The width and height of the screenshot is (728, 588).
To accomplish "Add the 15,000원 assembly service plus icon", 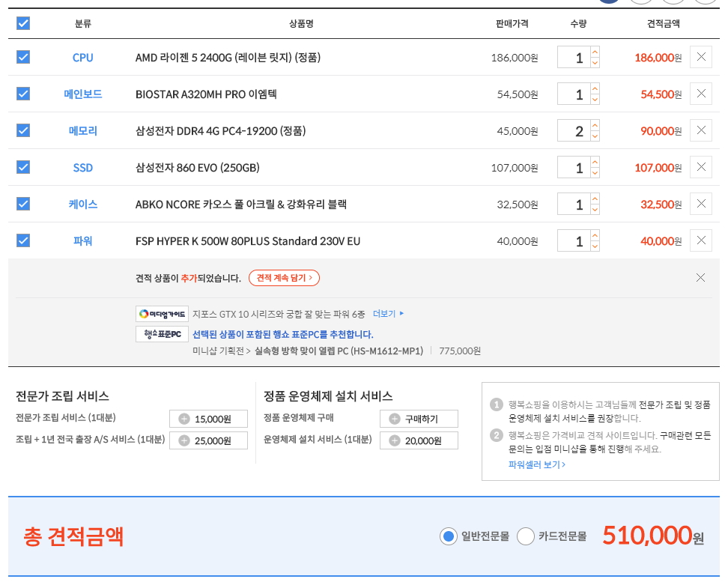I will 184,419.
